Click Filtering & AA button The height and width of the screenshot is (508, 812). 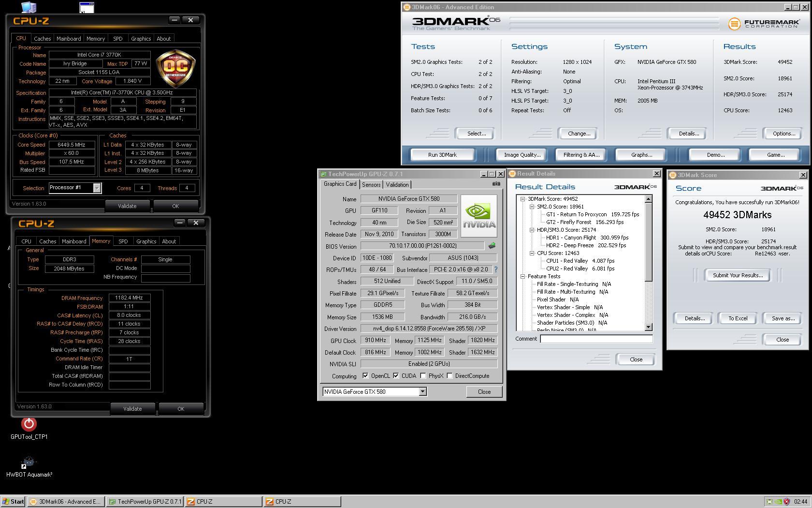click(581, 155)
